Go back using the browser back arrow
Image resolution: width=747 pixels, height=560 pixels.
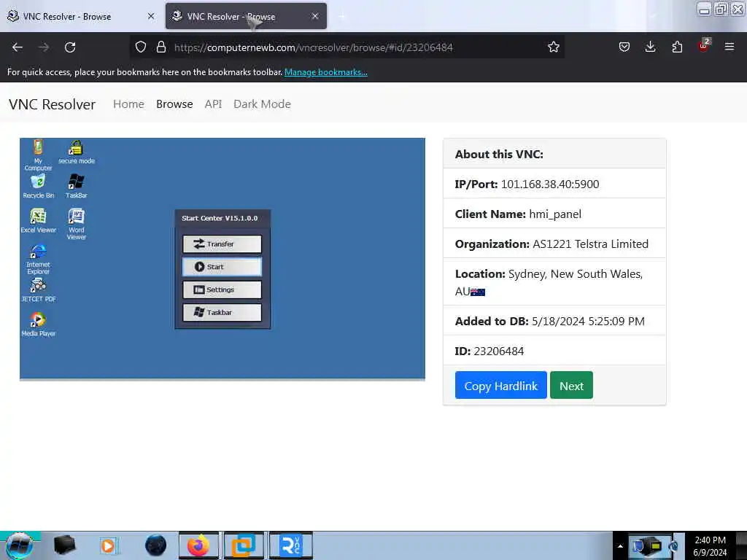[x=18, y=47]
